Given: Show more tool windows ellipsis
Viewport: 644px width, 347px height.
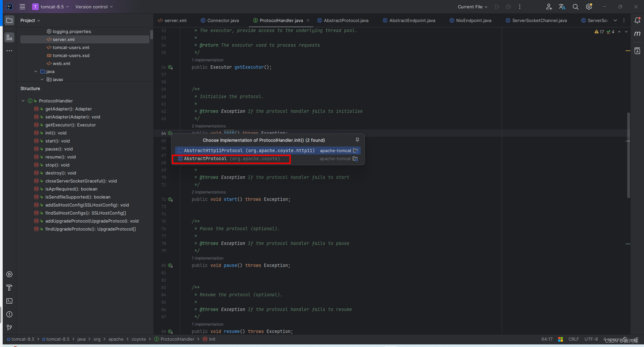Looking at the screenshot, I should point(9,51).
